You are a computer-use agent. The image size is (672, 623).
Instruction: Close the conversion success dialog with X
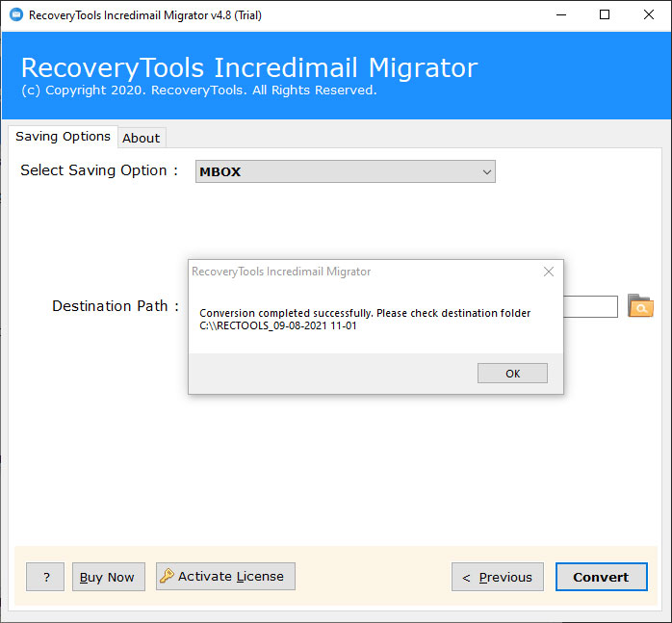click(x=548, y=272)
